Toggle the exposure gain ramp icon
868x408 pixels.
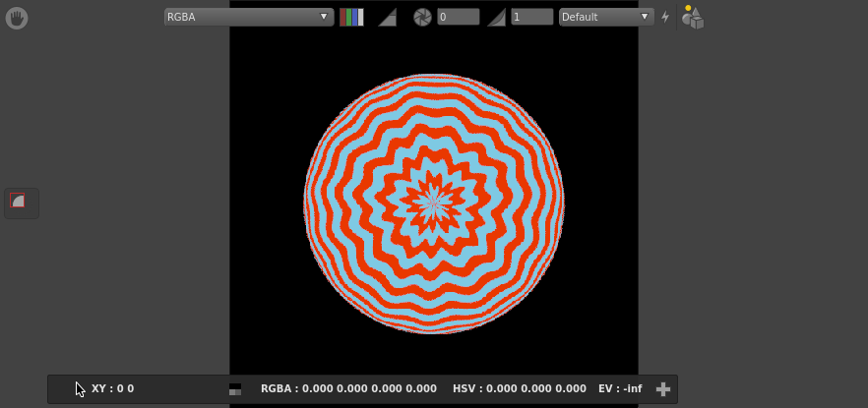[387, 17]
